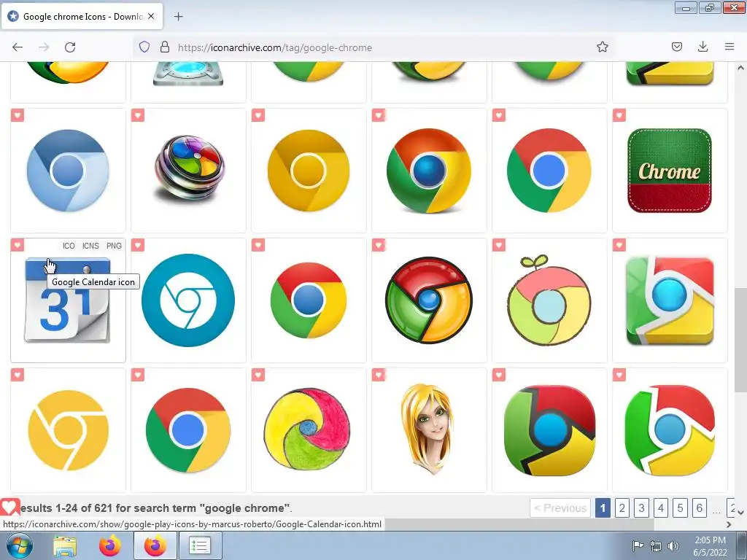
Task: Open the Action Center flag icon
Action: pos(638,545)
